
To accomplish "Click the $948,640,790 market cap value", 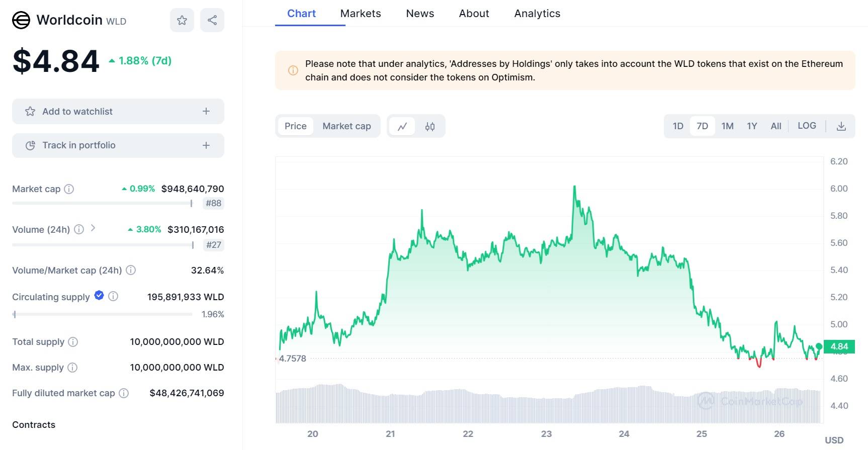I will 193,189.
